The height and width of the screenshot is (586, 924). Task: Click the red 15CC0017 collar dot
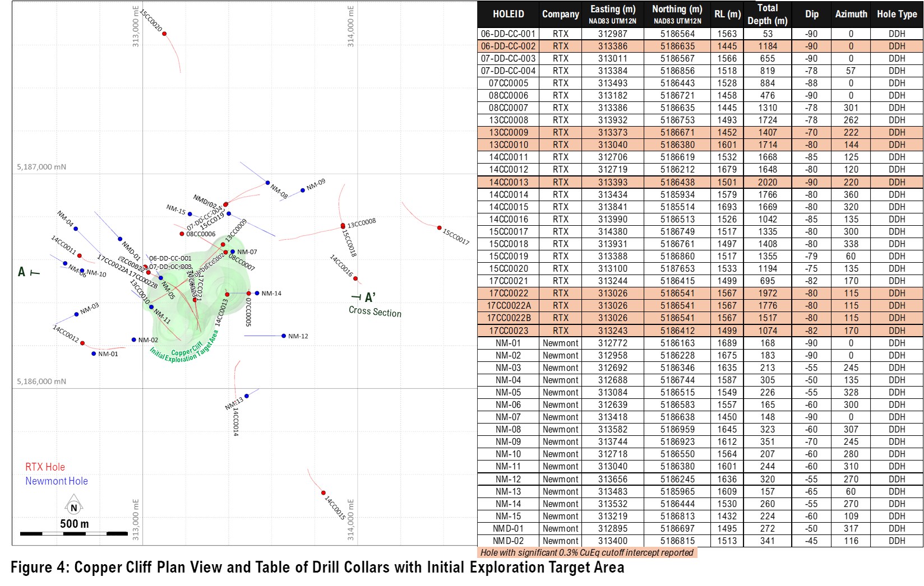(x=440, y=228)
